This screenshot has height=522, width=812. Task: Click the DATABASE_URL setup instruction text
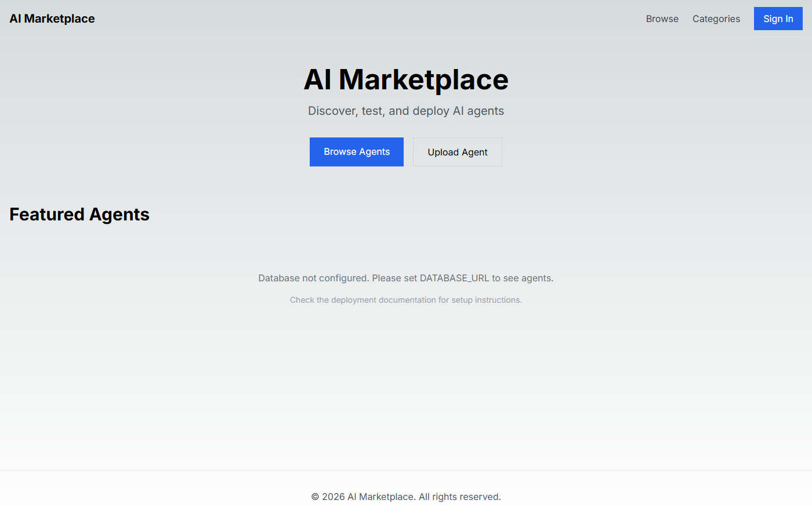[406, 278]
